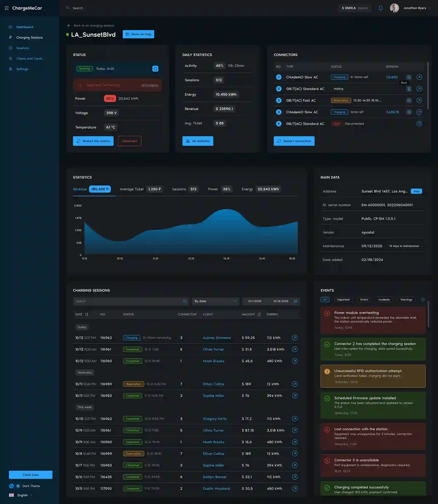Click the Restart the station button

[x=93, y=141]
